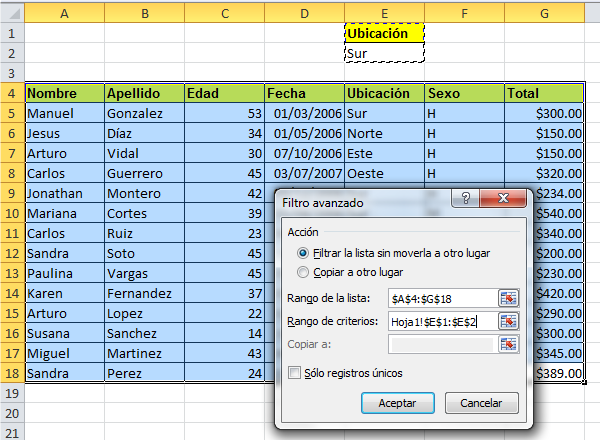This screenshot has height=440, width=600.
Task: Click row 19 header
Action: pyautogui.click(x=11, y=393)
